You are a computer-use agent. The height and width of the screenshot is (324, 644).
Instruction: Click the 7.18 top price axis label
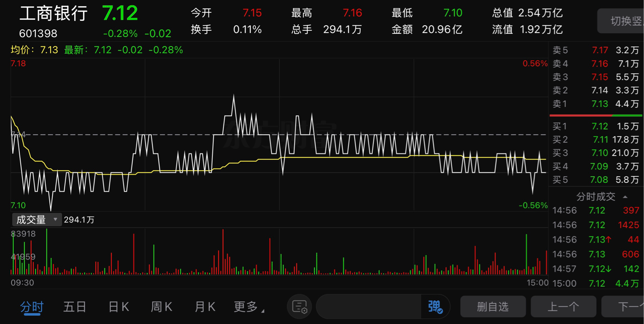(x=18, y=64)
